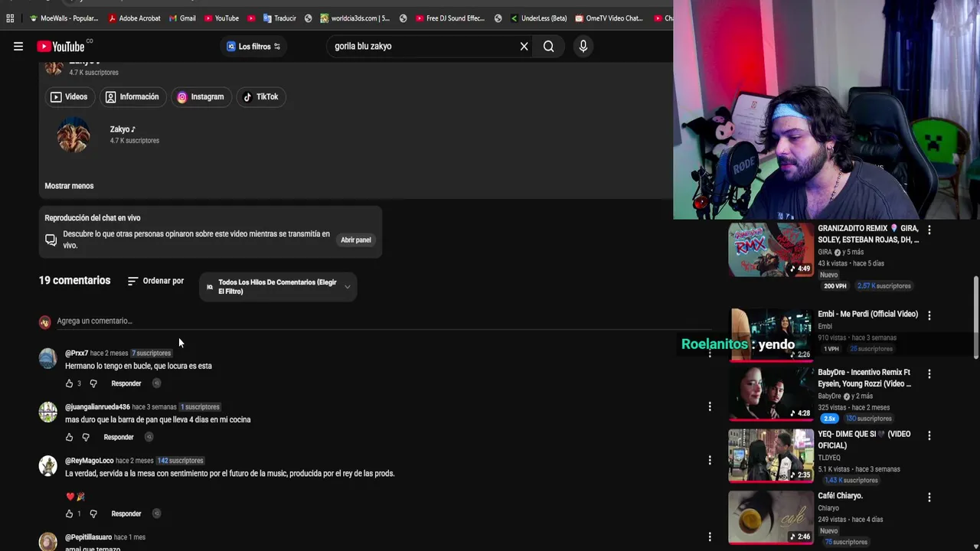Open the Traducir bookmark
The width and height of the screenshot is (980, 551).
click(x=279, y=18)
